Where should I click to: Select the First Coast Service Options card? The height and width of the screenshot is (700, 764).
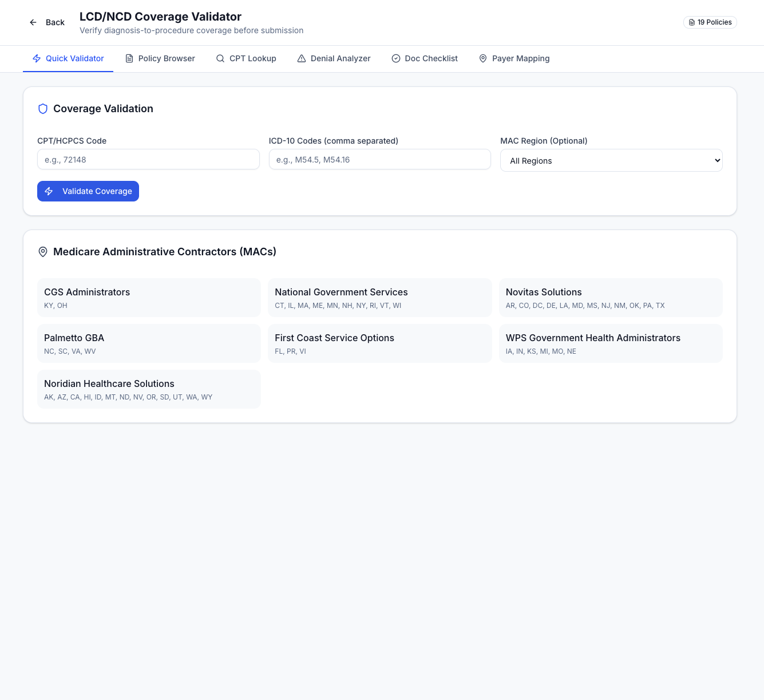[x=380, y=343]
